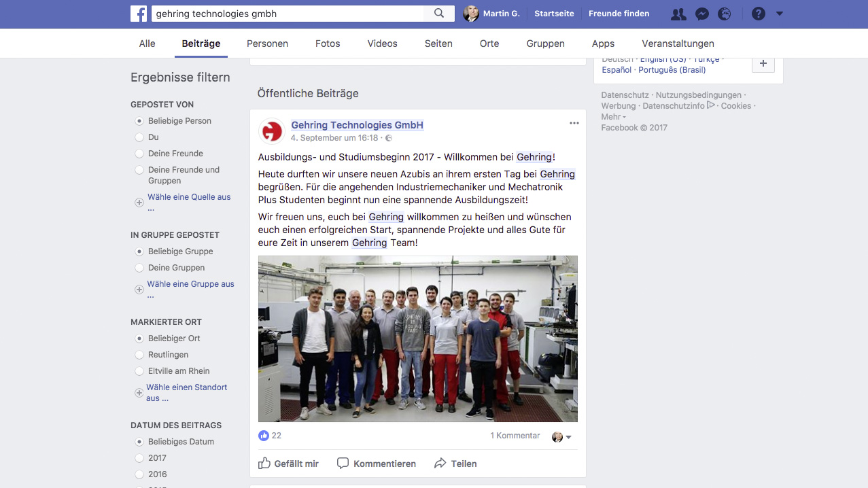Switch to the 'Apps' tab
Viewport: 868px width, 488px height.
(603, 43)
